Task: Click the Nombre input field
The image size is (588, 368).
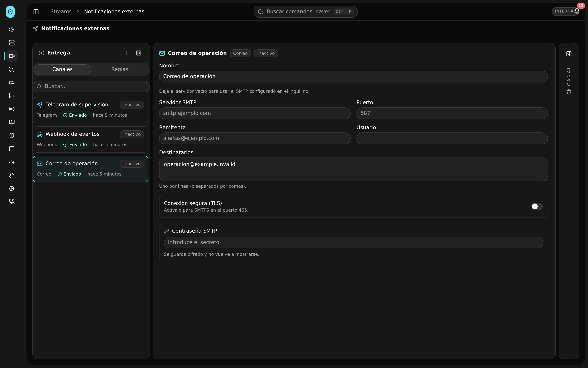Action: pos(353,76)
